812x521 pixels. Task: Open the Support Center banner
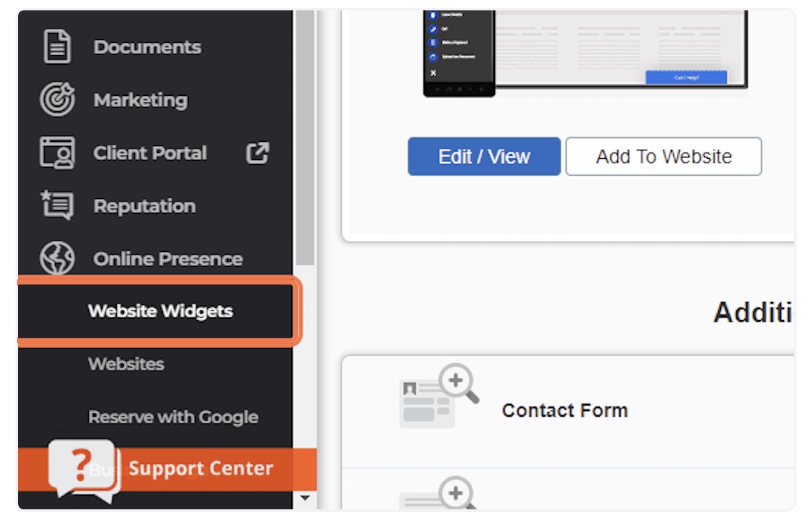pyautogui.click(x=167, y=469)
